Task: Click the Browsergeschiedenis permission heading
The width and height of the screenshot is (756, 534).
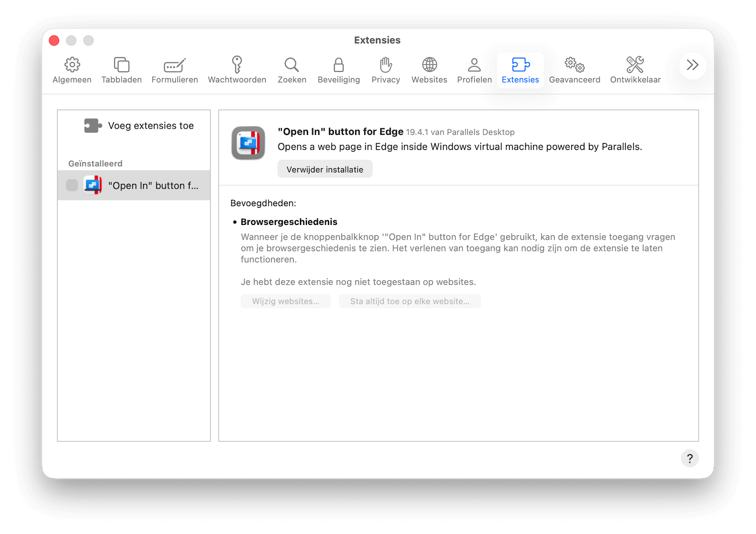Action: coord(289,222)
